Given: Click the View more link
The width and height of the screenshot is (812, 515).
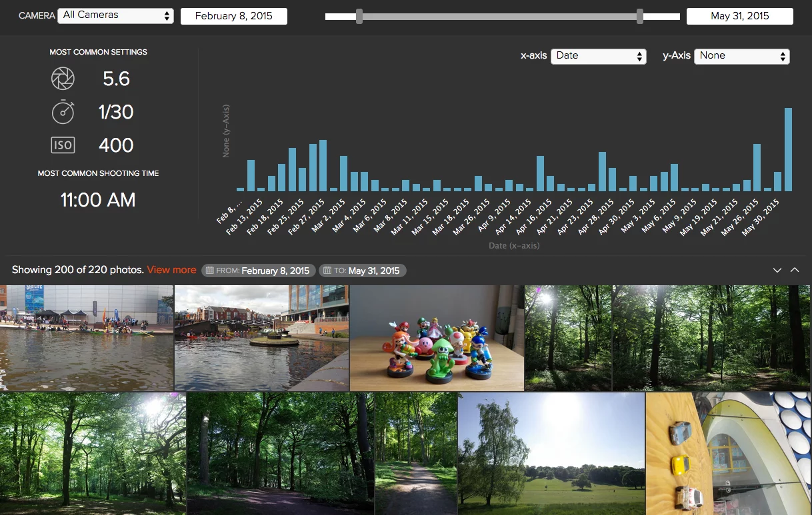Looking at the screenshot, I should 171,270.
